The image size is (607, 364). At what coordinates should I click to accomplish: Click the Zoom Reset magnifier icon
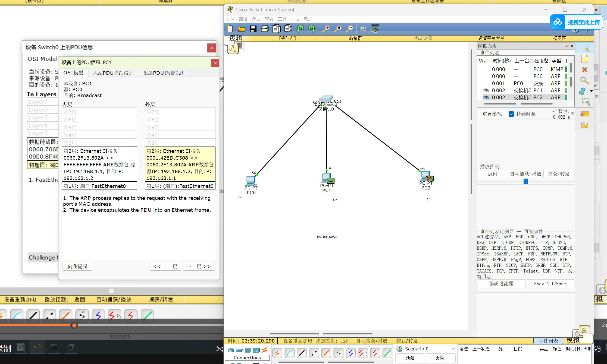pos(338,29)
